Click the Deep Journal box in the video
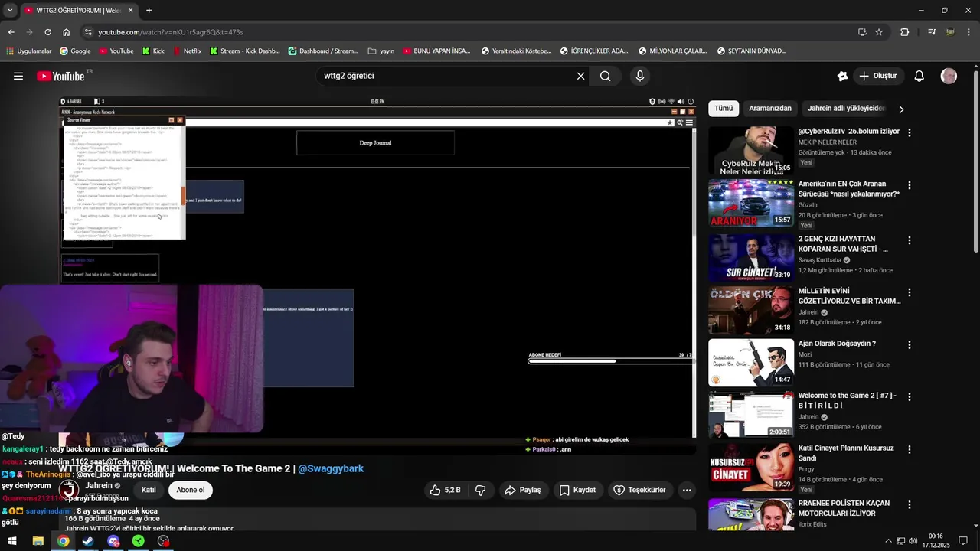 coord(375,142)
